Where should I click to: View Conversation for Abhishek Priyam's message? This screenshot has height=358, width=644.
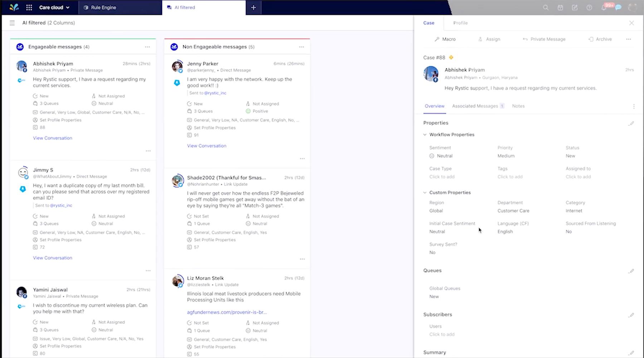tap(52, 138)
